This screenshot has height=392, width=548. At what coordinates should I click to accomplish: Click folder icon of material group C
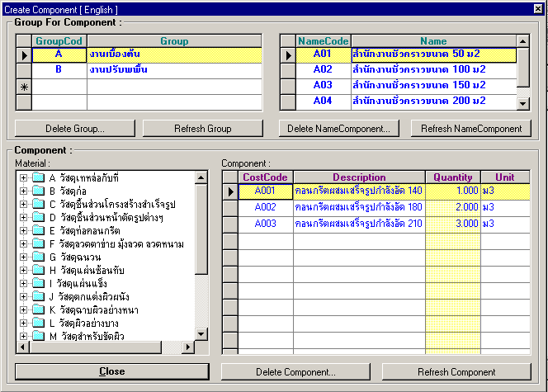[x=39, y=204]
